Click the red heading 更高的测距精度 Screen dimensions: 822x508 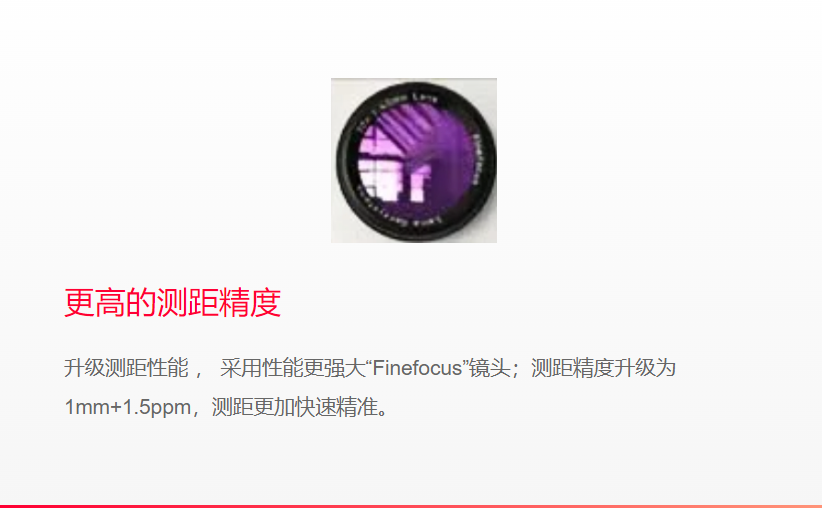tap(172, 302)
